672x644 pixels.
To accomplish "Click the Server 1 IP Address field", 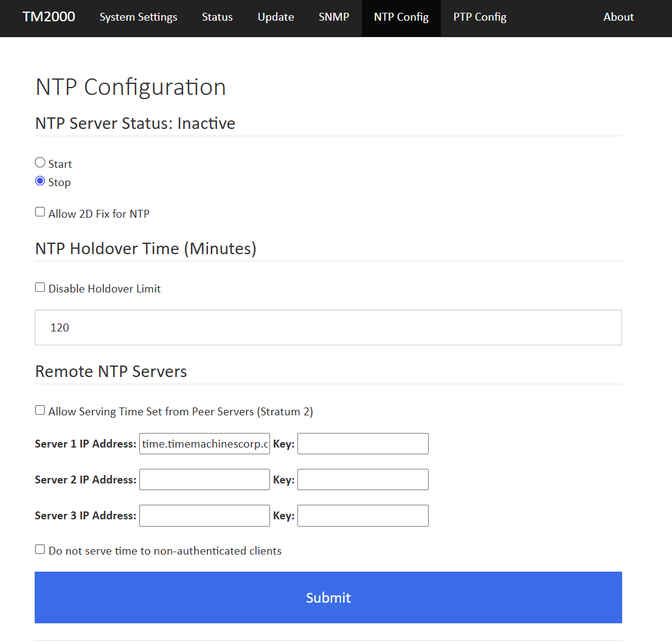I will pos(204,443).
